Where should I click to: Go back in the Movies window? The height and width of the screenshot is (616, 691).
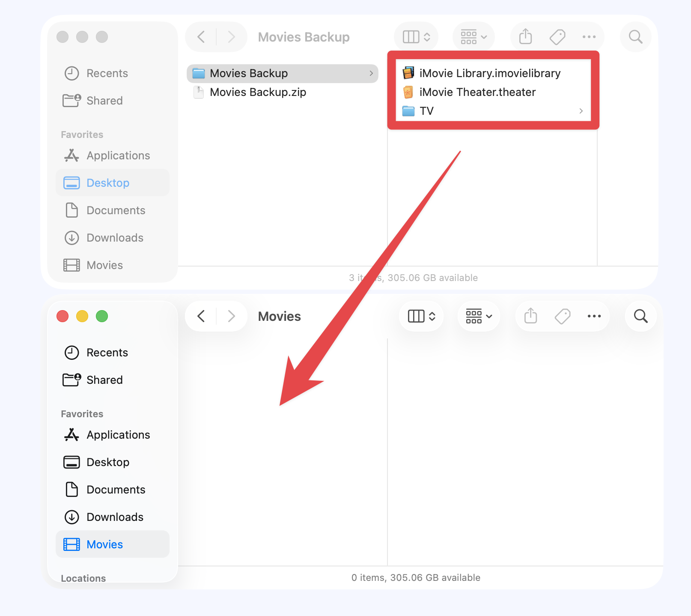pos(201,316)
